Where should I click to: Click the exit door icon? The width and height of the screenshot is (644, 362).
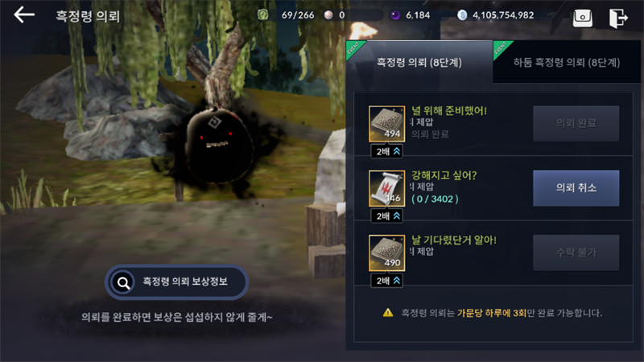[x=618, y=18]
